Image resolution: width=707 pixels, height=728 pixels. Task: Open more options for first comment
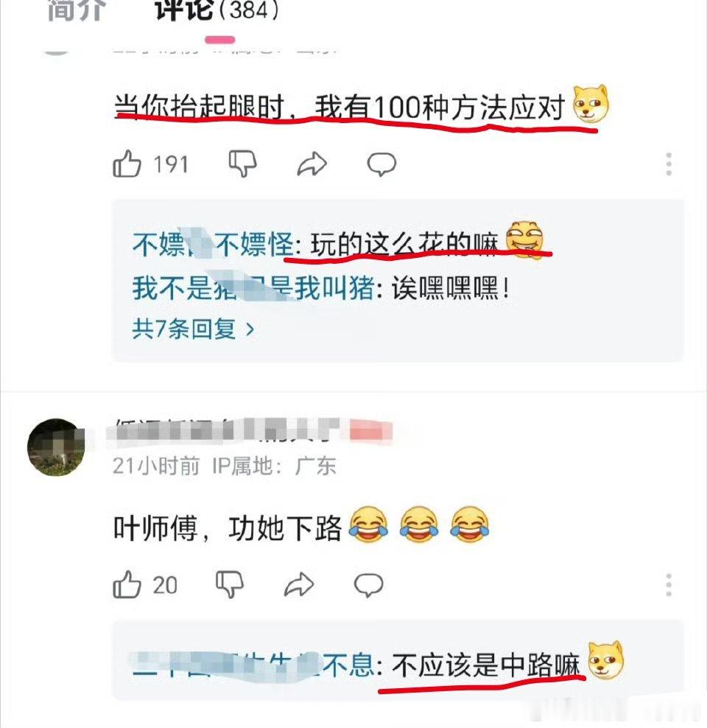click(x=669, y=164)
